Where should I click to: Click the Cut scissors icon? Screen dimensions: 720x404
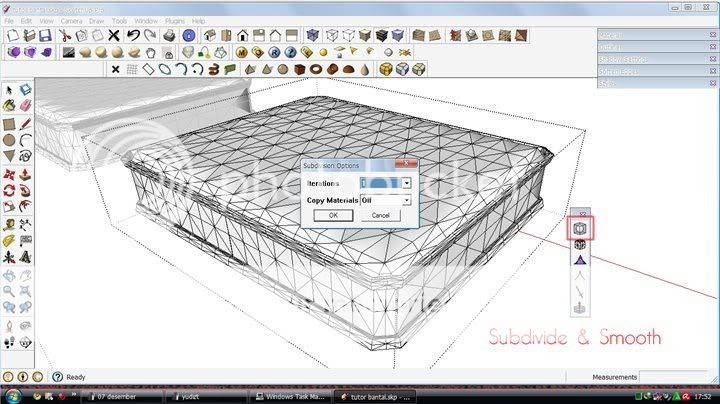tap(65, 35)
